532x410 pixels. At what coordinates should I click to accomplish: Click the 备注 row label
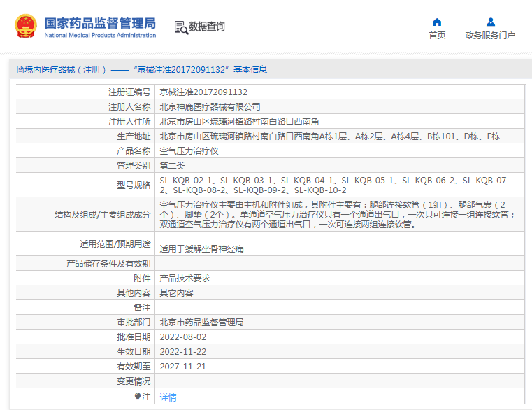coord(142,307)
